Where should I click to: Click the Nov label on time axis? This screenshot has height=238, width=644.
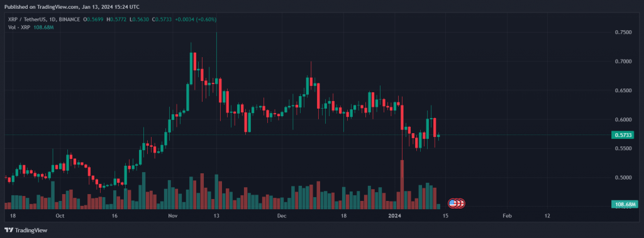[172, 215]
